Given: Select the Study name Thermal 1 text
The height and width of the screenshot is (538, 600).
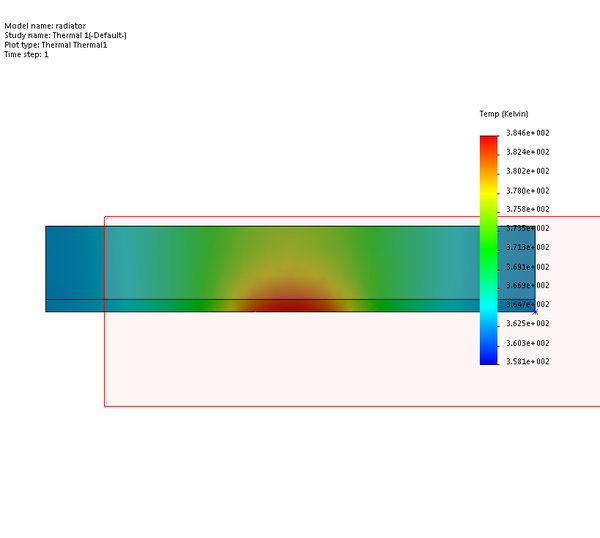Looking at the screenshot, I should click(x=65, y=35).
